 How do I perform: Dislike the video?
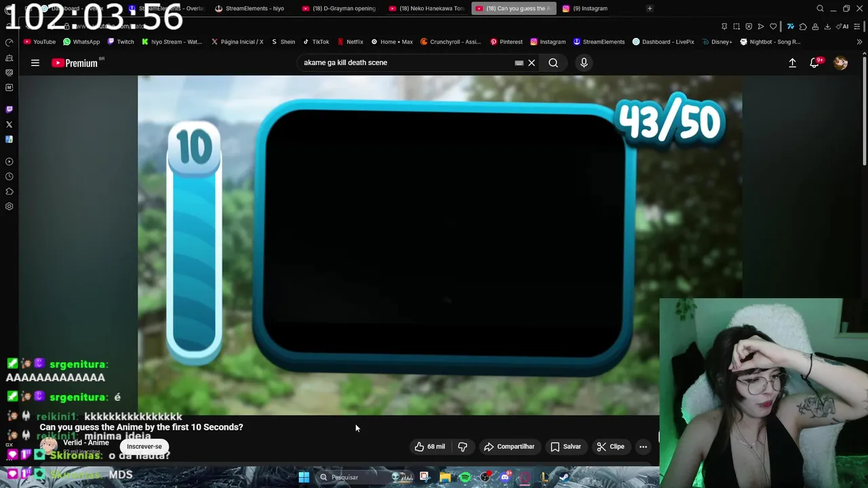point(462,447)
